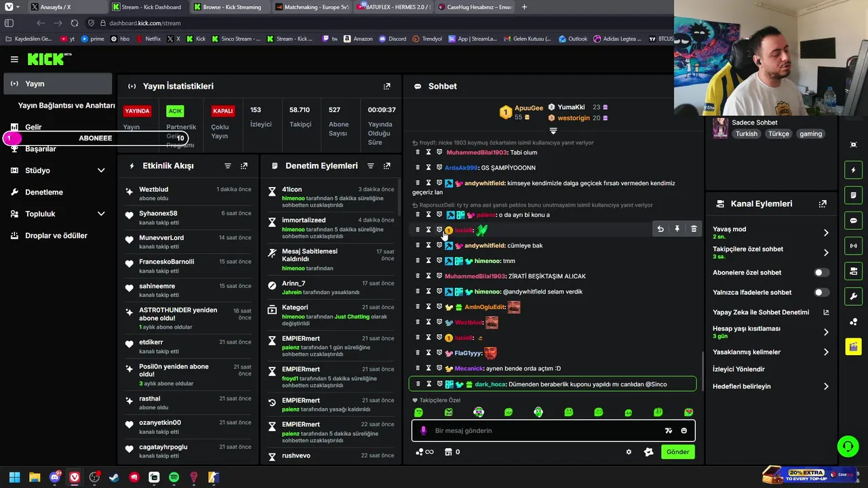
Task: Click Weztblud abone oldu activity entry
Action: point(188,194)
